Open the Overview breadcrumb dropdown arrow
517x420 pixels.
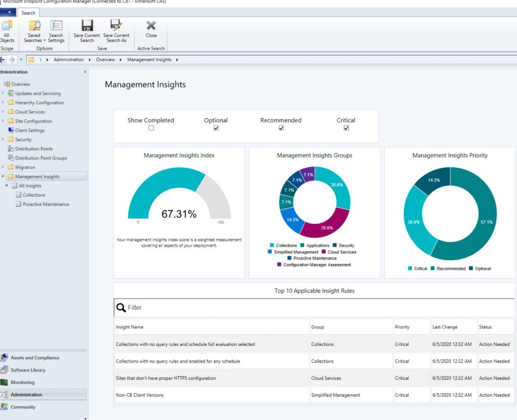[x=120, y=59]
